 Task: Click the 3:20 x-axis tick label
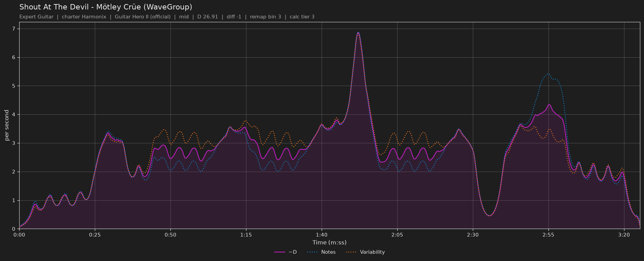point(624,235)
